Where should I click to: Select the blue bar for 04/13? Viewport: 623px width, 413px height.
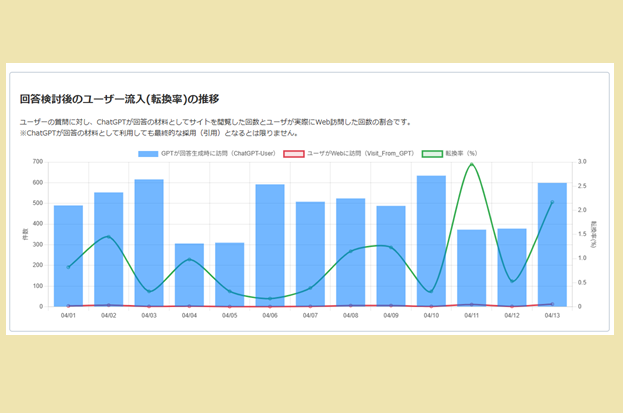[552, 244]
